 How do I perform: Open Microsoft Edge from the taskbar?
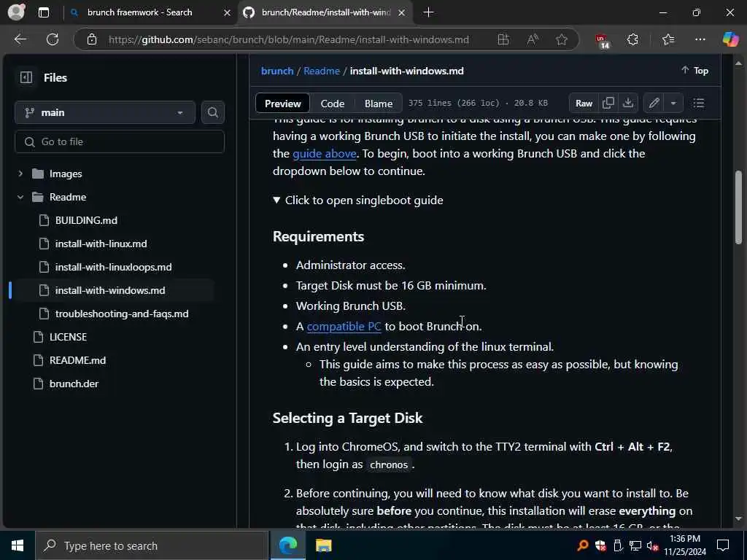pyautogui.click(x=287, y=545)
